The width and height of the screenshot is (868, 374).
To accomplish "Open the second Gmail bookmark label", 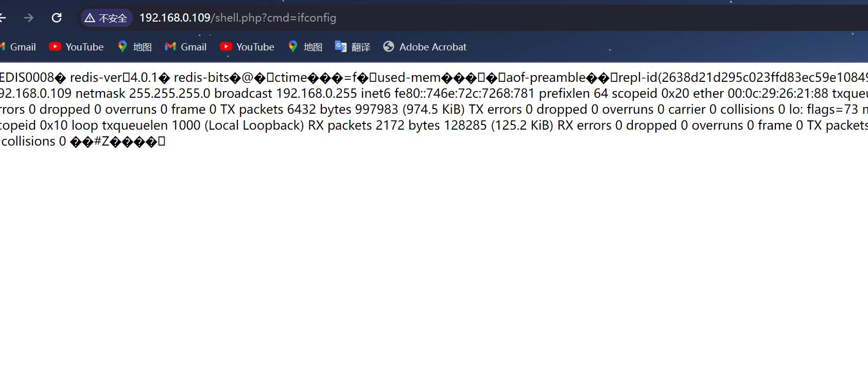I will coord(194,47).
